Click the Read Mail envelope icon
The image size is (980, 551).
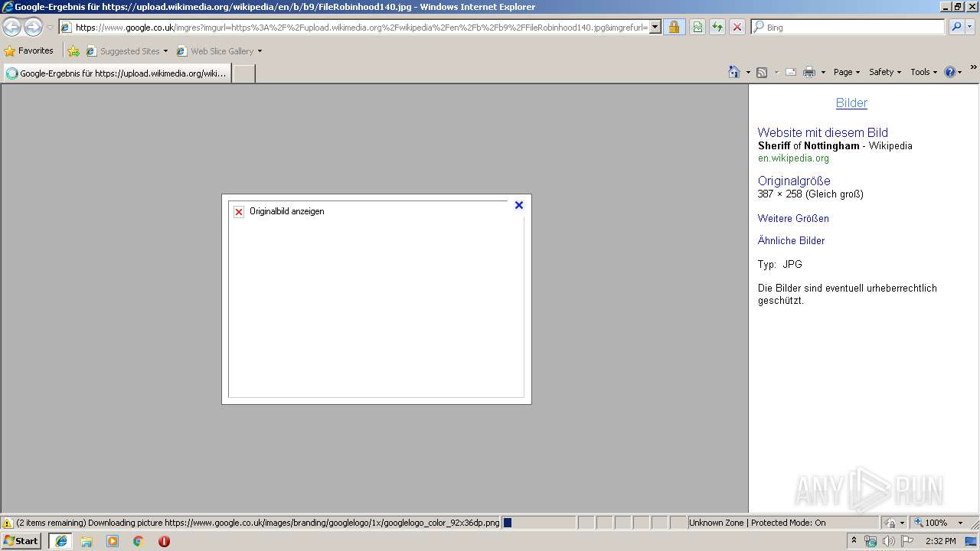click(791, 72)
